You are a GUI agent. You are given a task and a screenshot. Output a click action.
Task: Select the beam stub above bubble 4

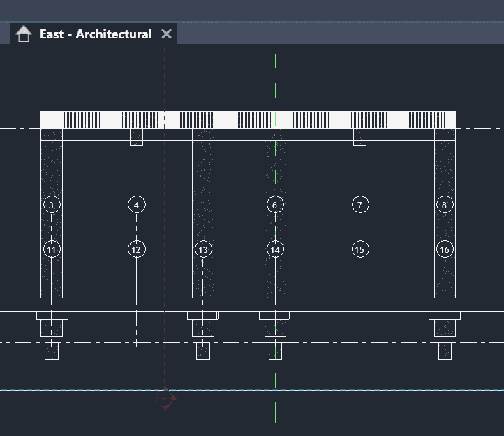[x=136, y=137]
